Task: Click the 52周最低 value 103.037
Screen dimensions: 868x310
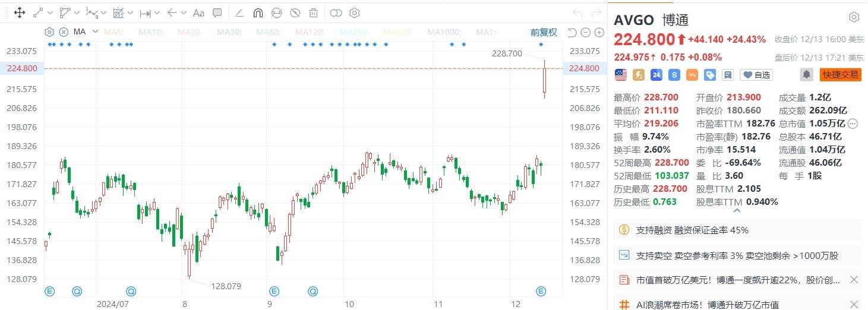Action: 672,176
